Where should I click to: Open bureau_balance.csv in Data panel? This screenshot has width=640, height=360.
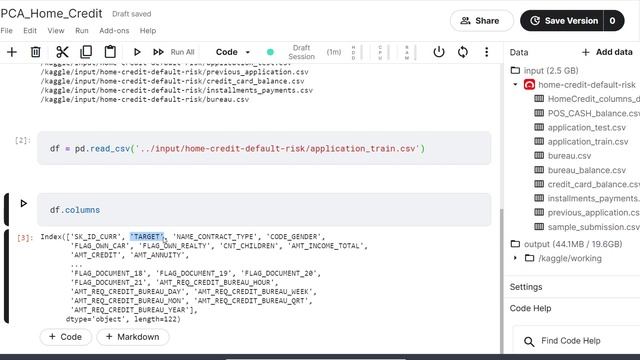pyautogui.click(x=580, y=170)
